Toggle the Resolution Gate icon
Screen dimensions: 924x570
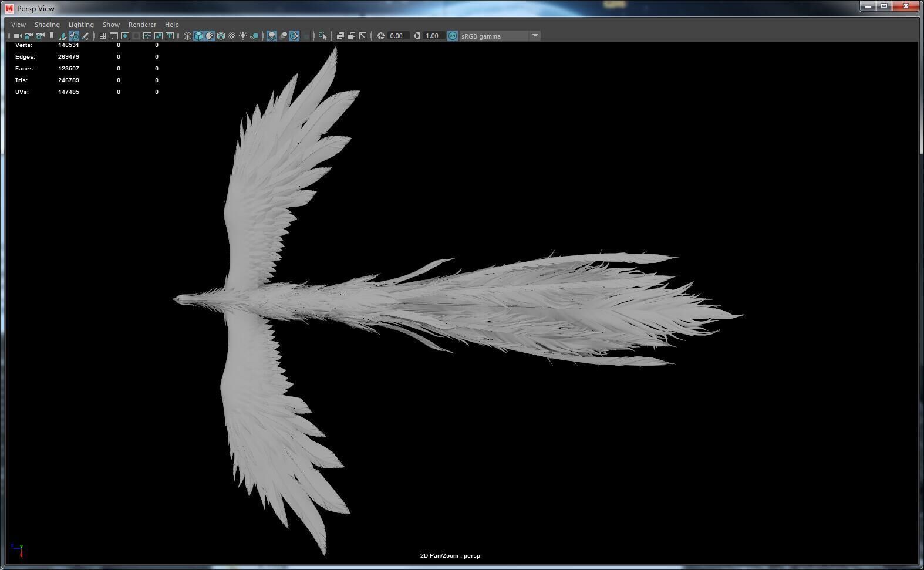click(125, 36)
